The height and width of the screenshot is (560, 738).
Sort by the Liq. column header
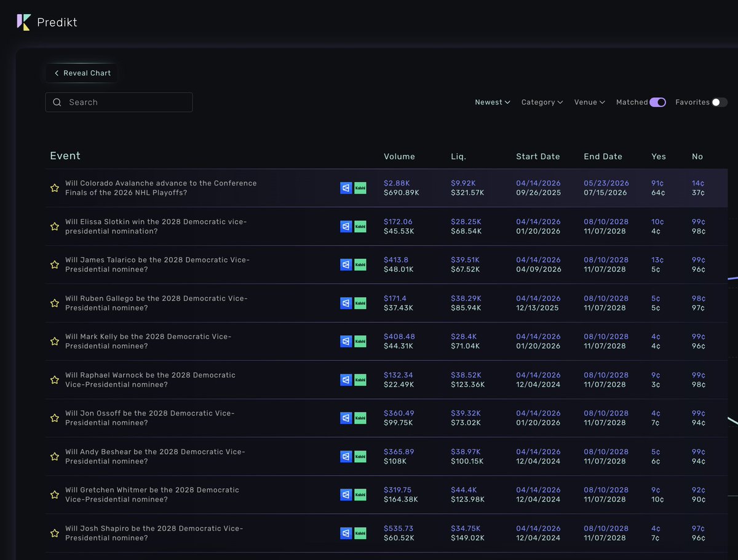tap(458, 157)
